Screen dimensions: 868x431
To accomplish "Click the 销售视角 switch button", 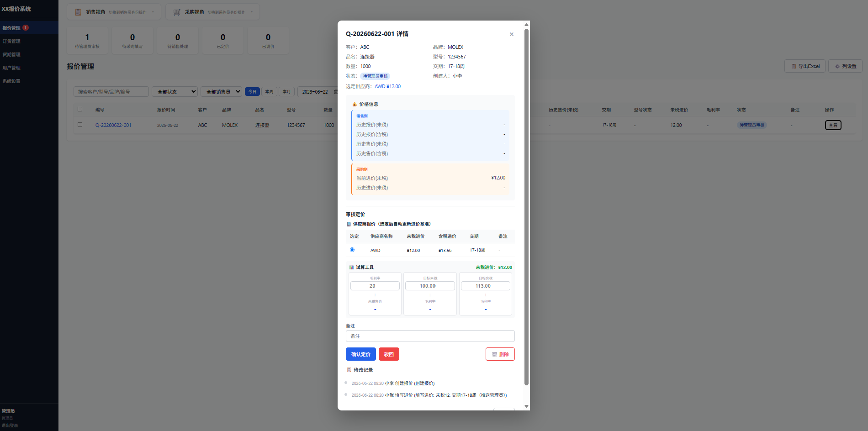I will click(114, 12).
